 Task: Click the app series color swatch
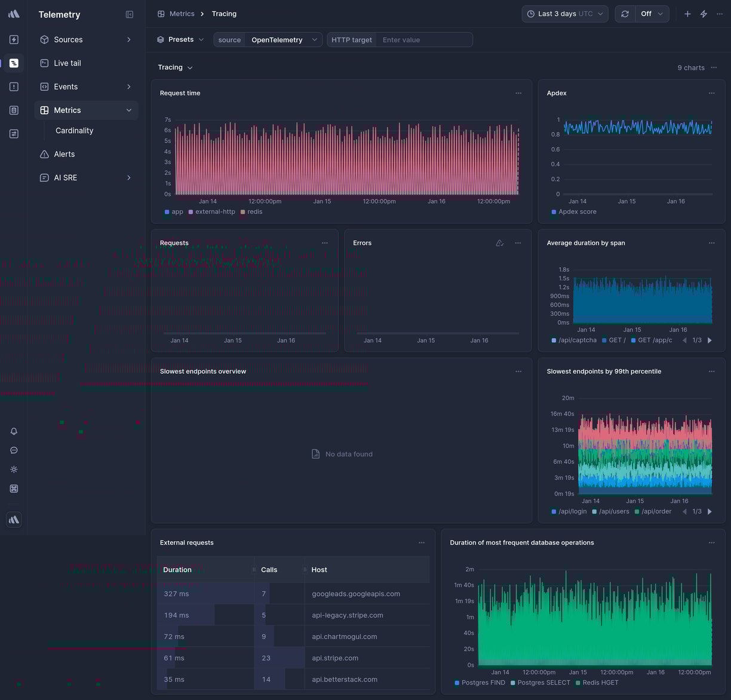pos(166,211)
